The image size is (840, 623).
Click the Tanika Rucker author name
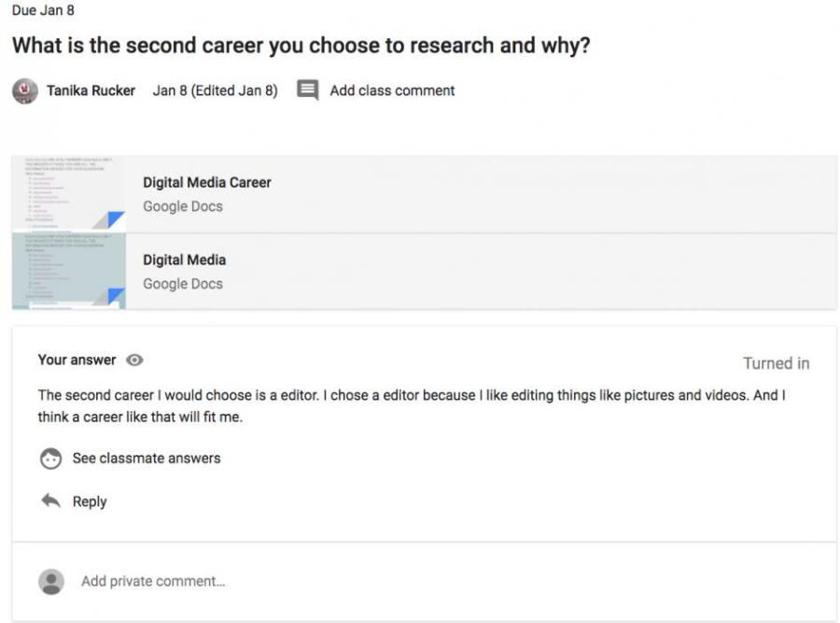point(91,91)
